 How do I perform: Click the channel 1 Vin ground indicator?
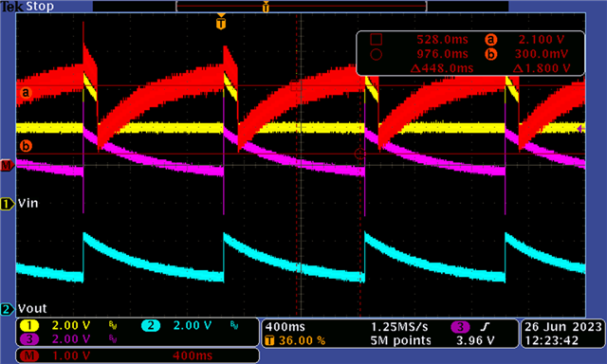point(7,204)
